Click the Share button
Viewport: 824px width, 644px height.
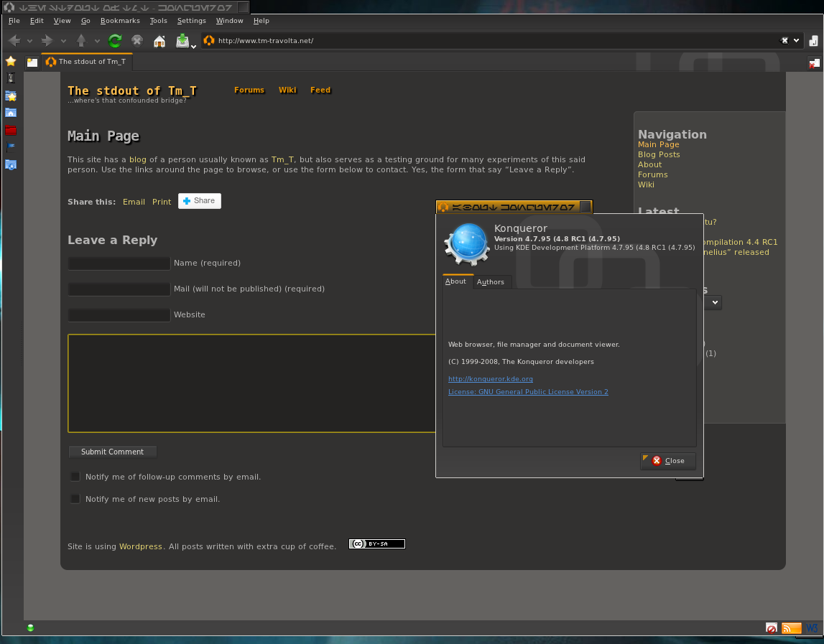(200, 200)
